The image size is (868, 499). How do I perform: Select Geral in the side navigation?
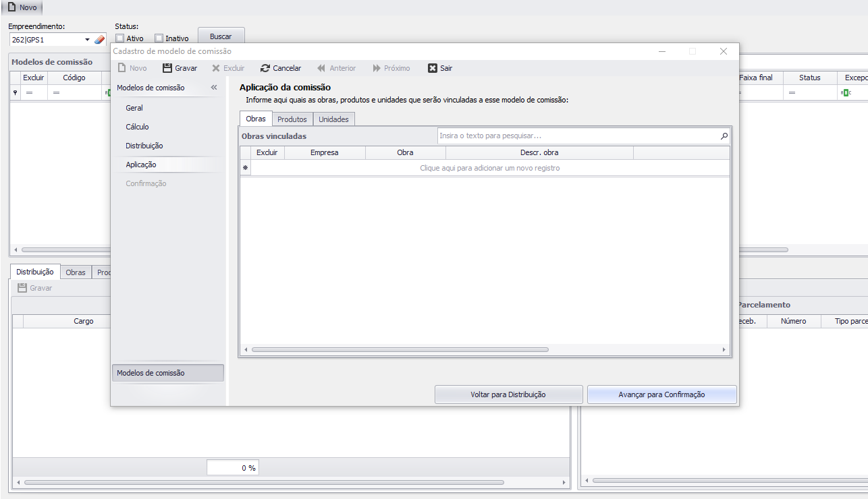click(x=134, y=108)
